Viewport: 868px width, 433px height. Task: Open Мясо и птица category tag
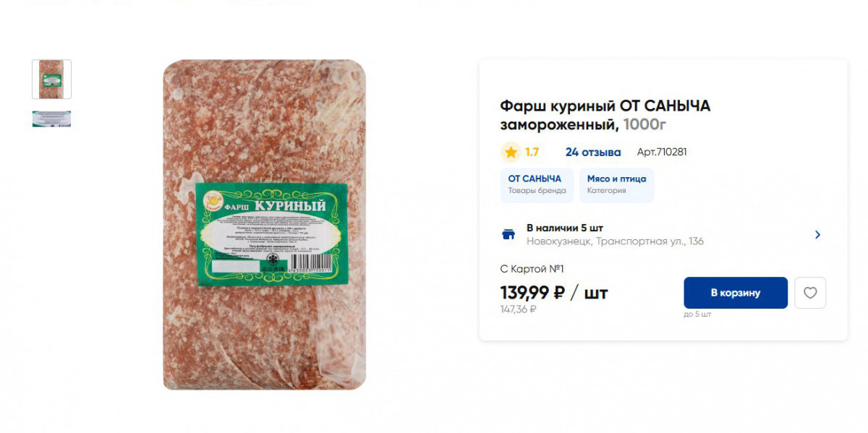click(x=616, y=185)
